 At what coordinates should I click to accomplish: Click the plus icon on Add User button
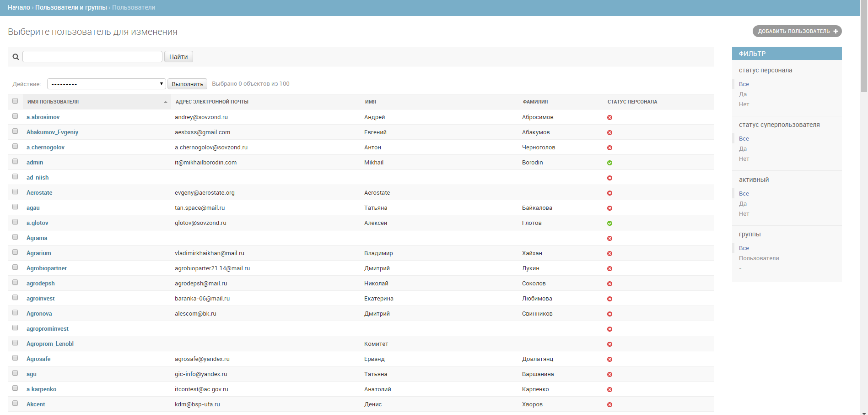(836, 31)
